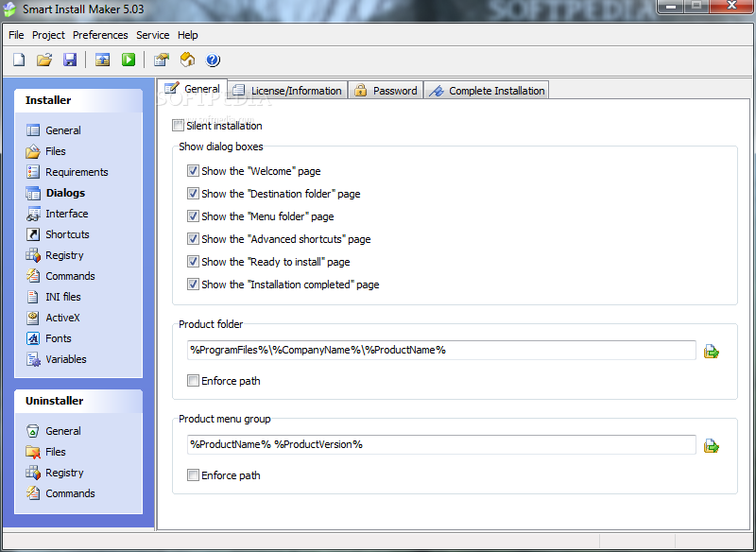Enable Enforce path under Product menu group
Viewport: 756px width, 552px height.
(193, 475)
